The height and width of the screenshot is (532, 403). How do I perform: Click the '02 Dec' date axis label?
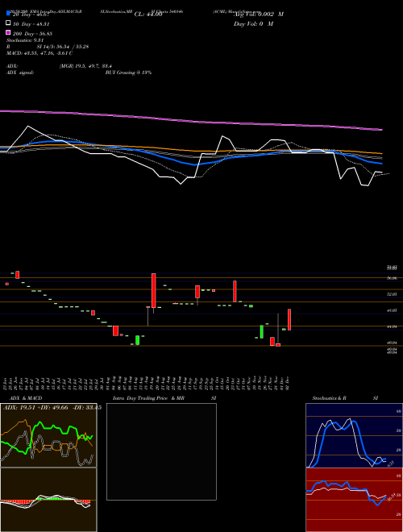pos(287,383)
